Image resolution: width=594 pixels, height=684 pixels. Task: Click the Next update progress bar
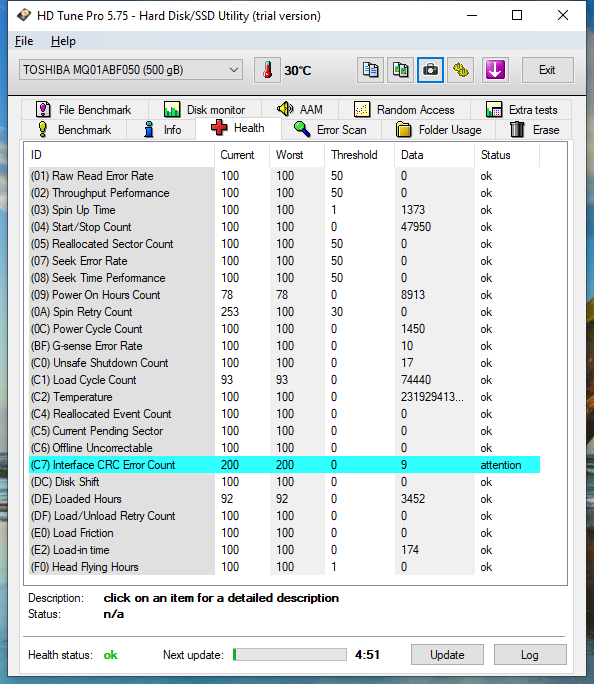coord(290,654)
